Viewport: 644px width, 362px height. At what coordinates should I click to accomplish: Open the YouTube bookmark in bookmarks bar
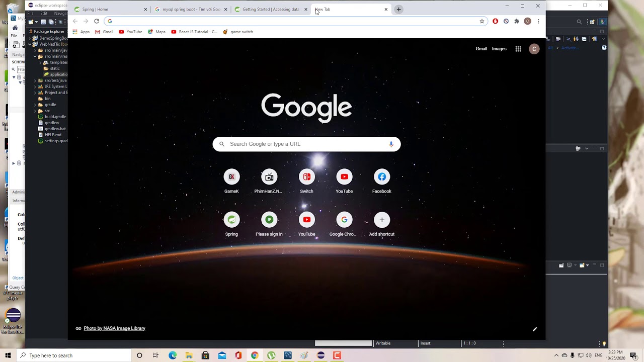[130, 32]
